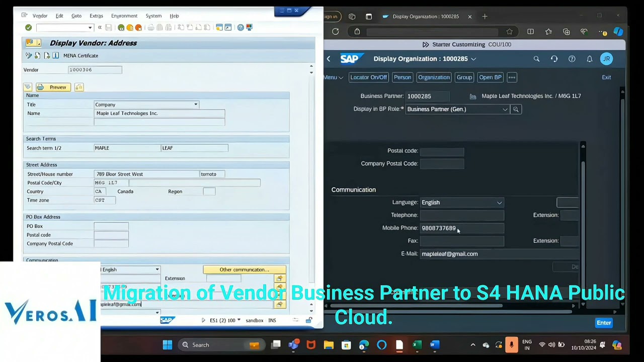
Task: Click the Other Vendor document-arrow icon
Action: (38, 55)
